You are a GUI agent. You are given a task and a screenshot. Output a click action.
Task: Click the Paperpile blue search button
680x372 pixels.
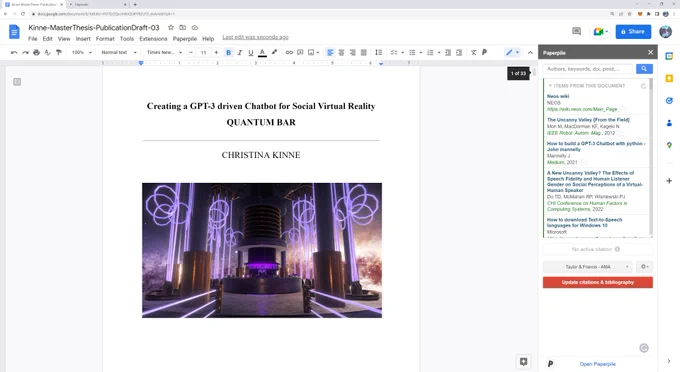(x=644, y=69)
